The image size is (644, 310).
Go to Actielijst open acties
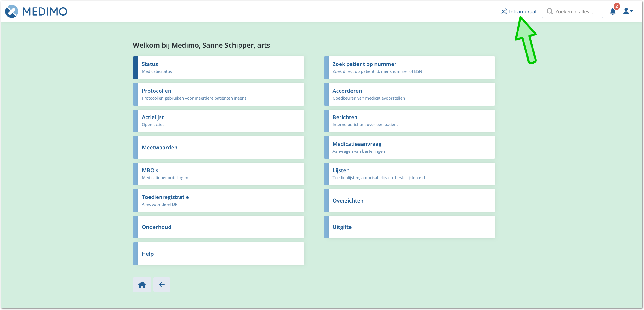click(218, 121)
